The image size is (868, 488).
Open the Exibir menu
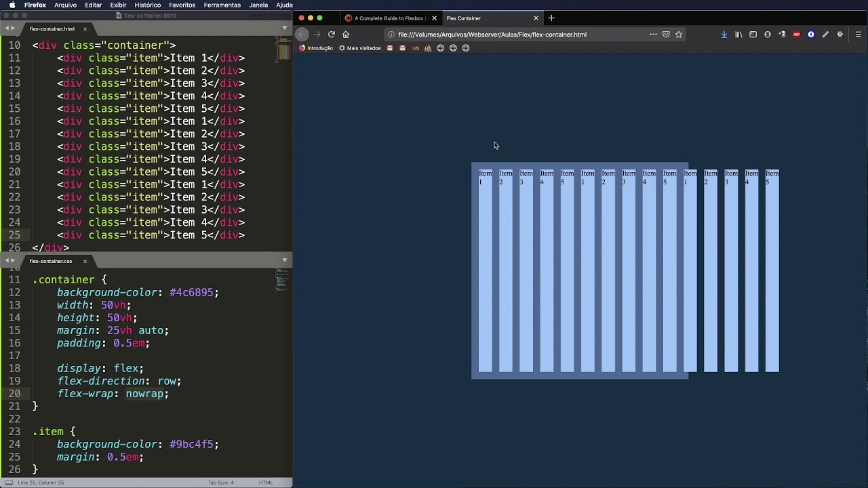coord(118,5)
